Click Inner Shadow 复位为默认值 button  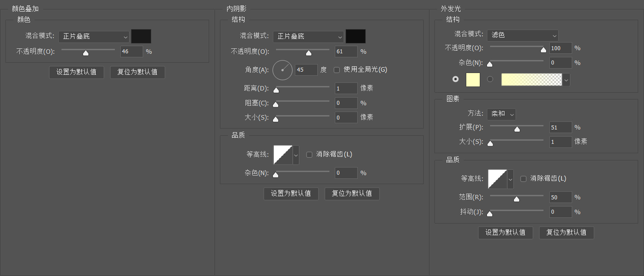pos(352,194)
